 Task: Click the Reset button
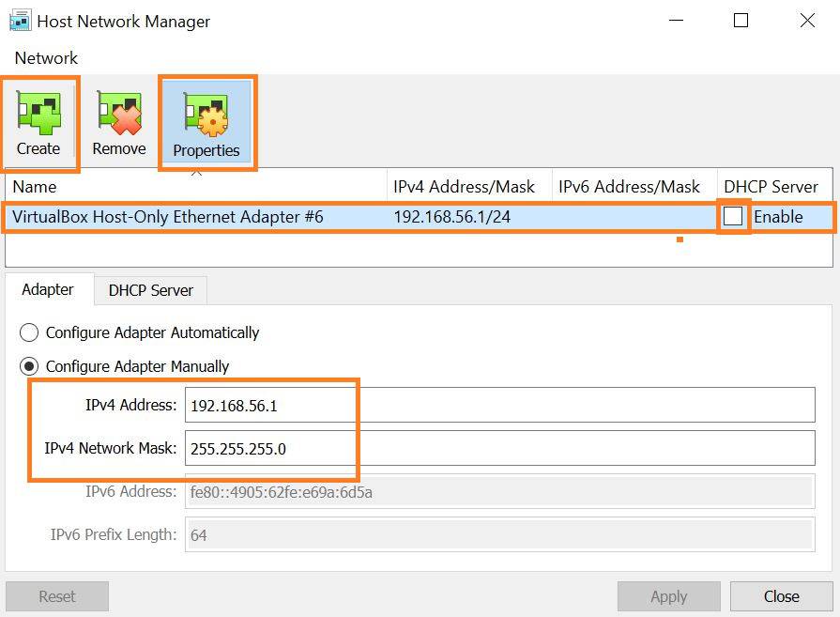point(57,596)
